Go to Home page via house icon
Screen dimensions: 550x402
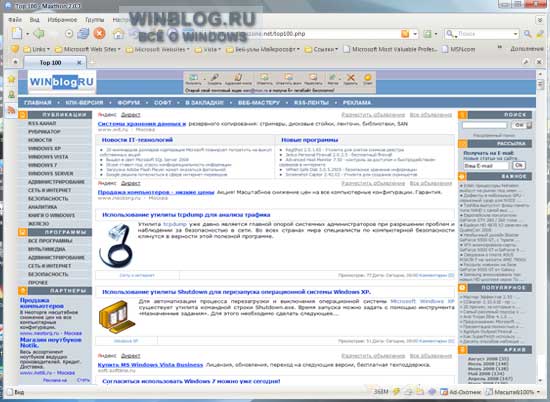(119, 34)
